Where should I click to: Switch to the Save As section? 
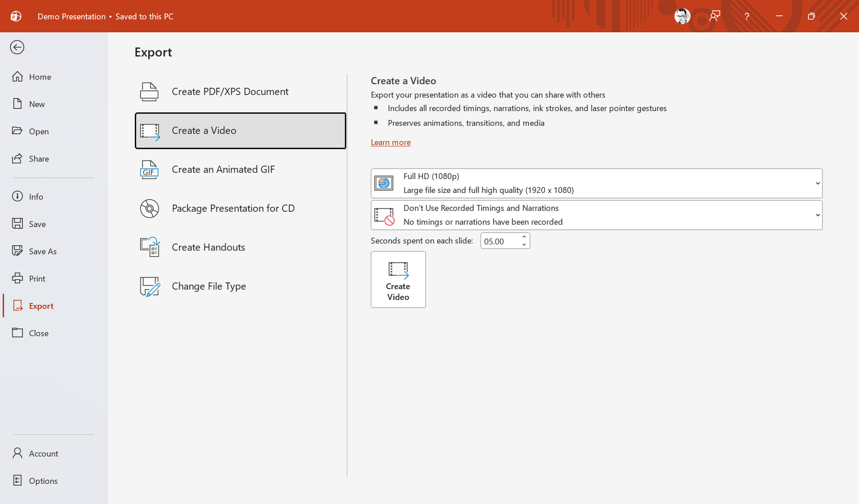pyautogui.click(x=42, y=251)
